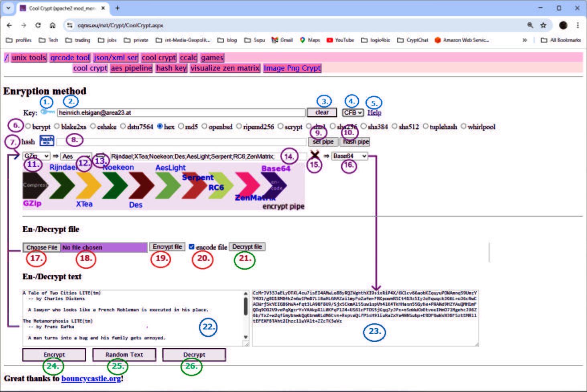Select the dstu7564 radio button
This screenshot has height=392, width=587.
(123, 126)
